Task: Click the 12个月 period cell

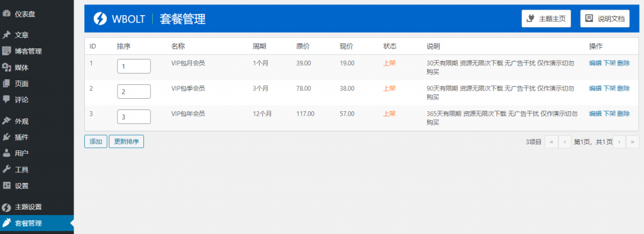Action: tap(262, 114)
